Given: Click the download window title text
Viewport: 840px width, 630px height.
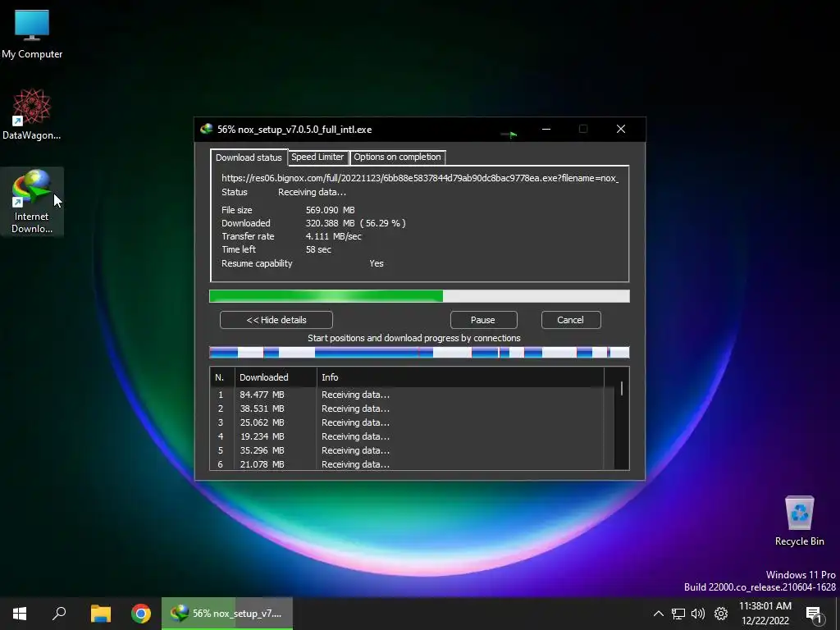Looking at the screenshot, I should pyautogui.click(x=294, y=129).
